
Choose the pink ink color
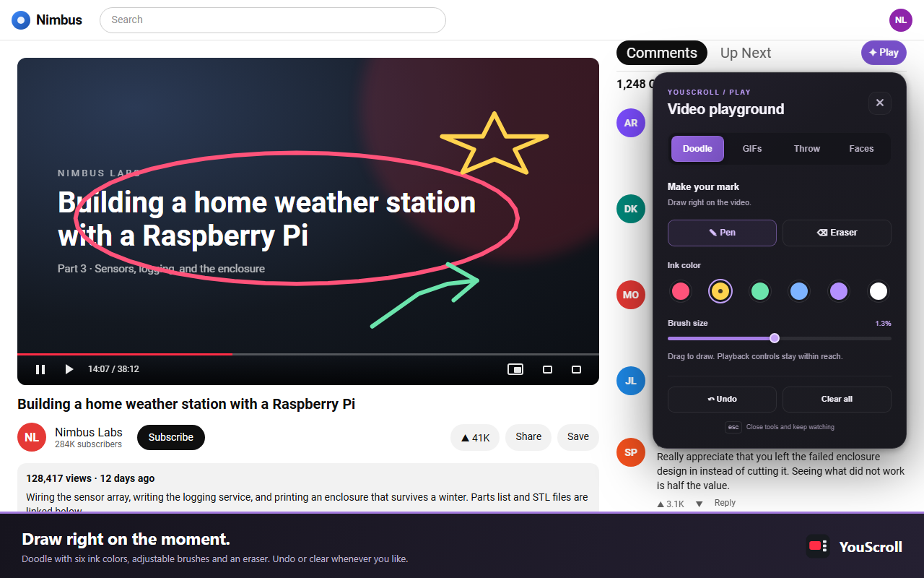(681, 291)
